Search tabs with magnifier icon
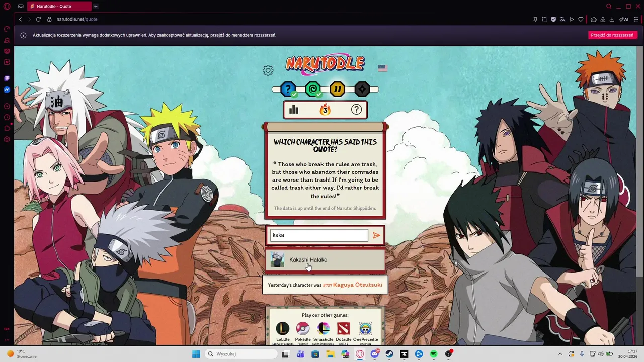The width and height of the screenshot is (644, 362). click(609, 6)
